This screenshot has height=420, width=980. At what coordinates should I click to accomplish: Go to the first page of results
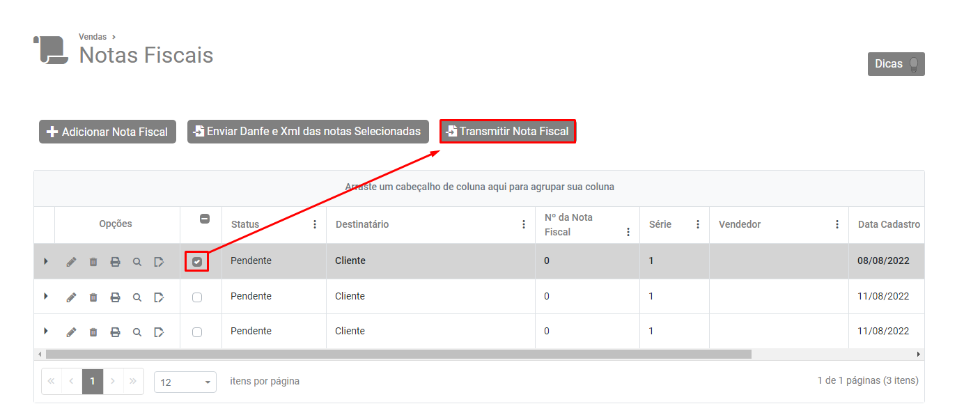52,382
